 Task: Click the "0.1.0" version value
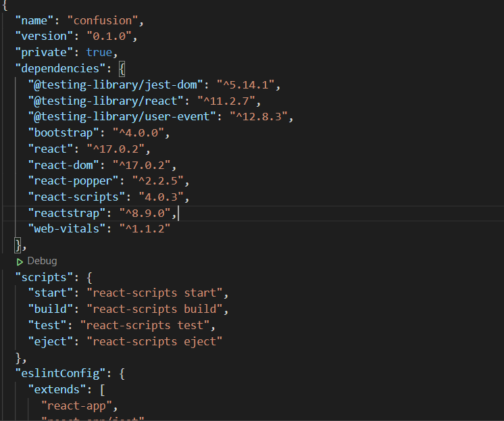pos(109,36)
